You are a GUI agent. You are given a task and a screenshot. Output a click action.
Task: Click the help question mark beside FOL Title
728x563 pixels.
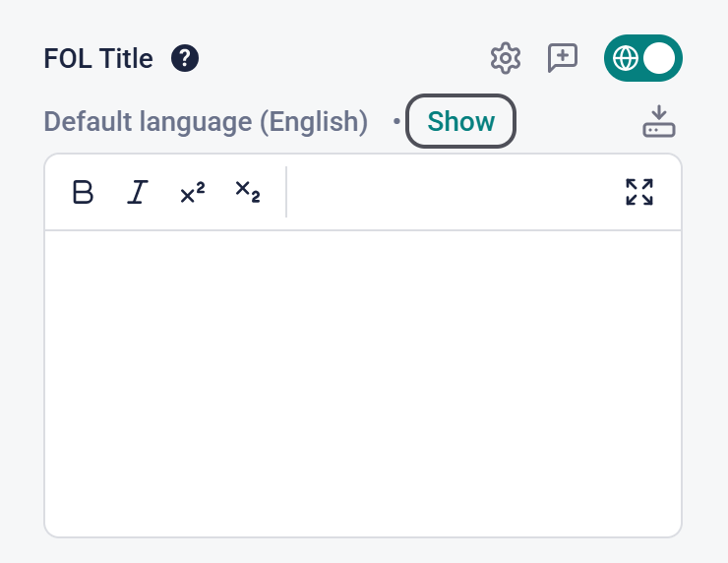click(185, 59)
